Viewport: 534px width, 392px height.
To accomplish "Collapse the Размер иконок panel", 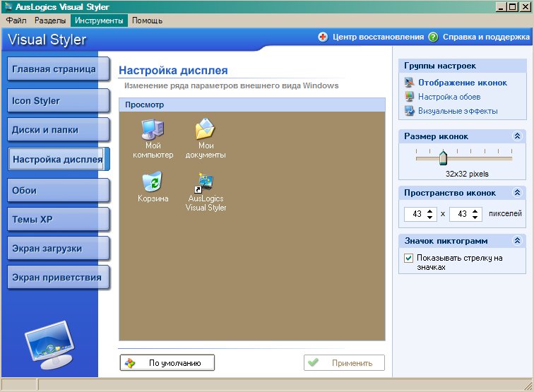I will 517,136.
